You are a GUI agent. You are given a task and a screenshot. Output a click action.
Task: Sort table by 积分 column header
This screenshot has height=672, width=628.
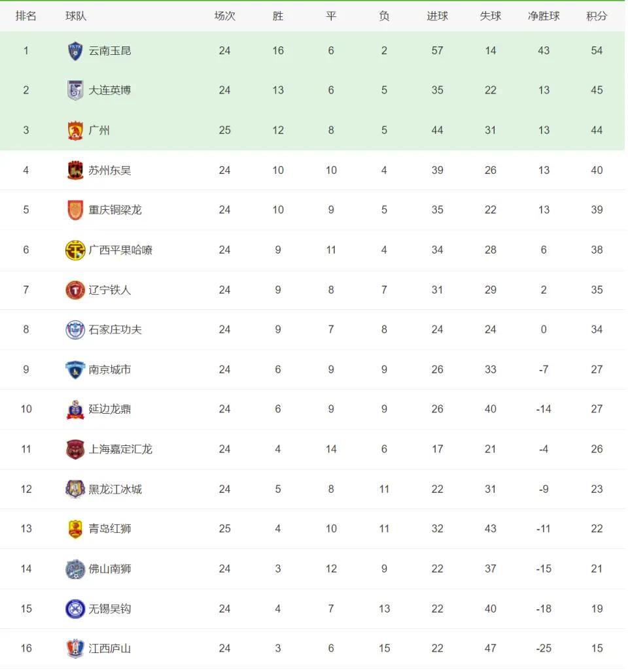597,16
